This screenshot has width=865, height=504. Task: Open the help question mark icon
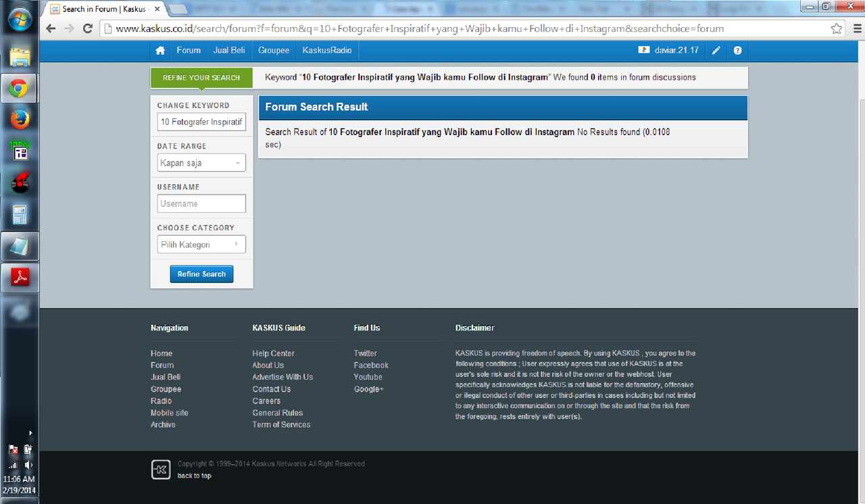737,51
